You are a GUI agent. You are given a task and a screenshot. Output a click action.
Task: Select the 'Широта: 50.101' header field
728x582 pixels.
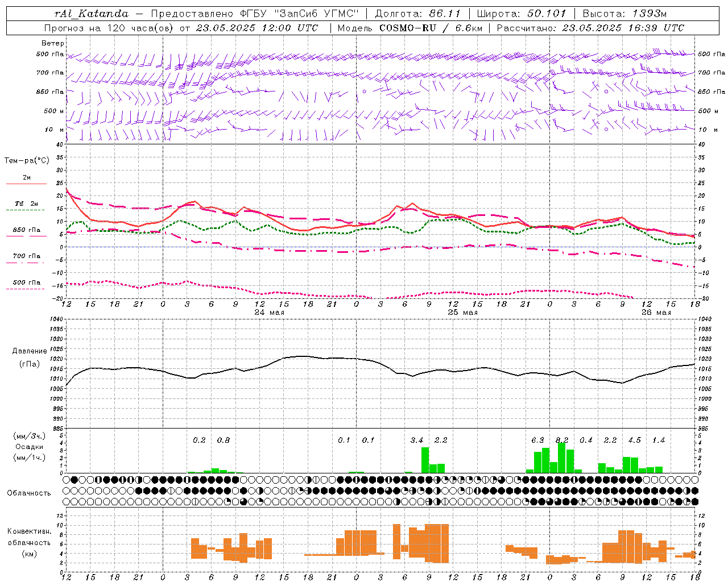coord(522,14)
